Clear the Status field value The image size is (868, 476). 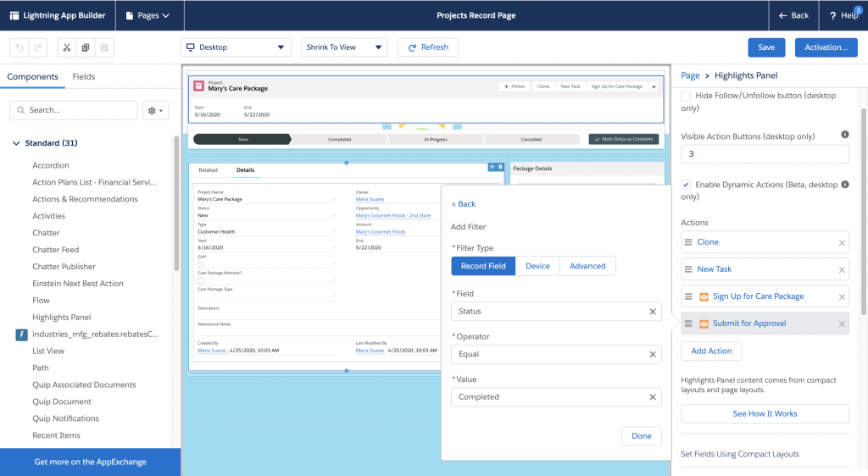(653, 312)
